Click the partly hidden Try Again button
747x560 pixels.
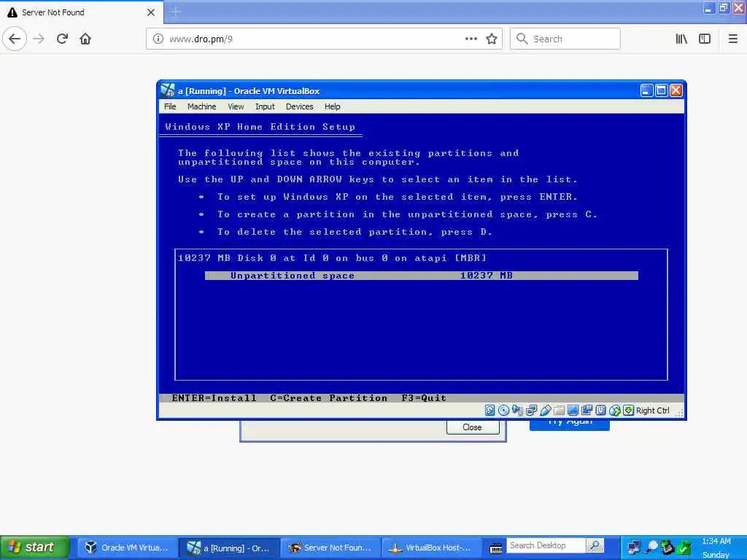[569, 425]
